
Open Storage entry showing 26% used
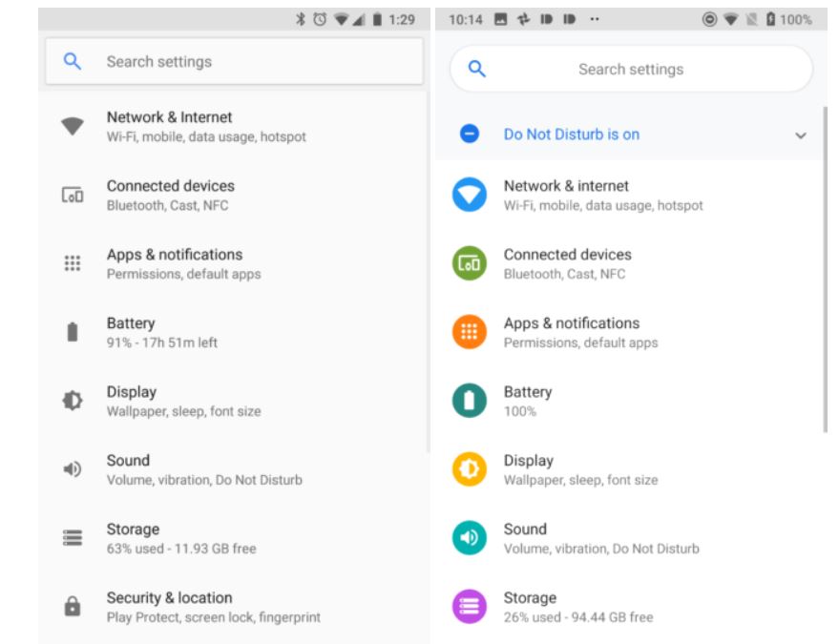point(578,607)
